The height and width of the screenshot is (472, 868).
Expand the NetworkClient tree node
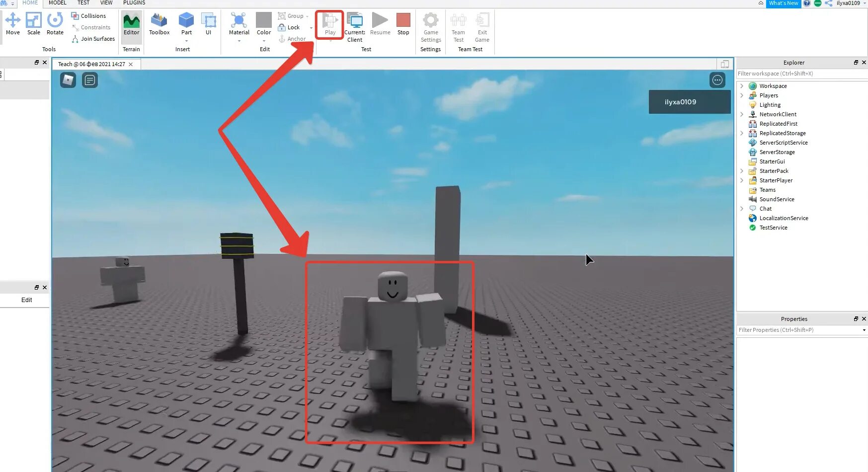[x=742, y=114]
